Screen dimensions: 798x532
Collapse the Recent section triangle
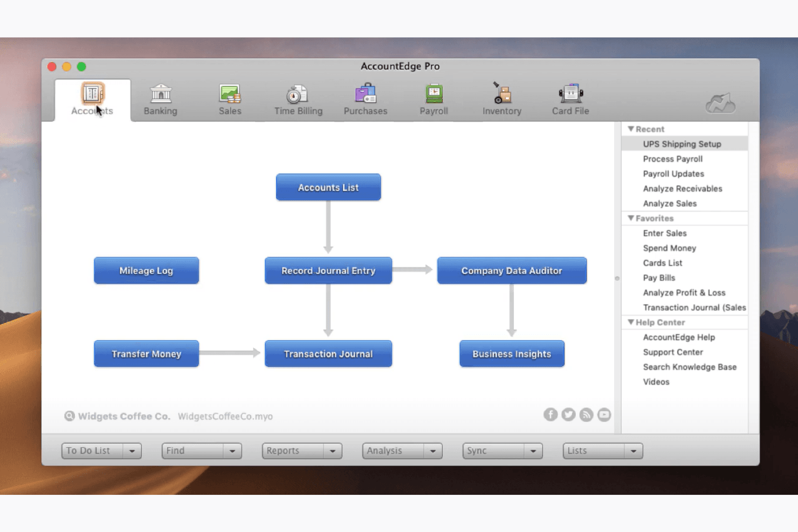coord(631,129)
